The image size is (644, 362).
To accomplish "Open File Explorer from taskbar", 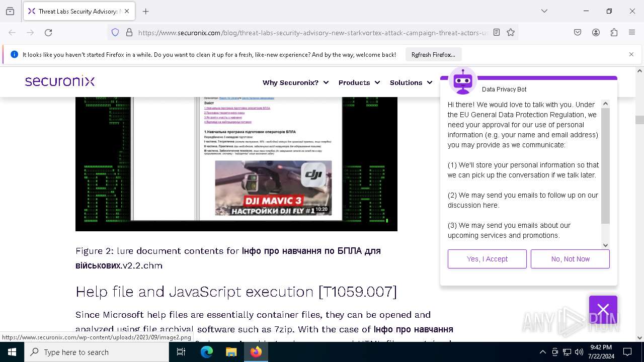I will pos(231,352).
